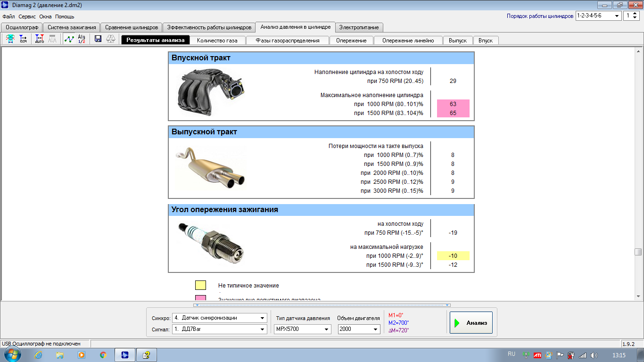Viewport: 644px width, 362px height.
Task: Open the Окна menu
Action: [x=45, y=16]
